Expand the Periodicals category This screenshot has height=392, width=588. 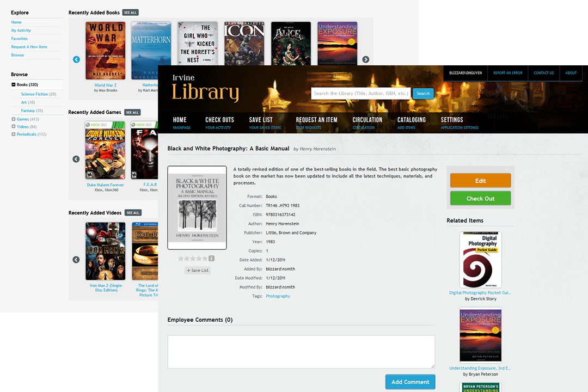coord(14,134)
